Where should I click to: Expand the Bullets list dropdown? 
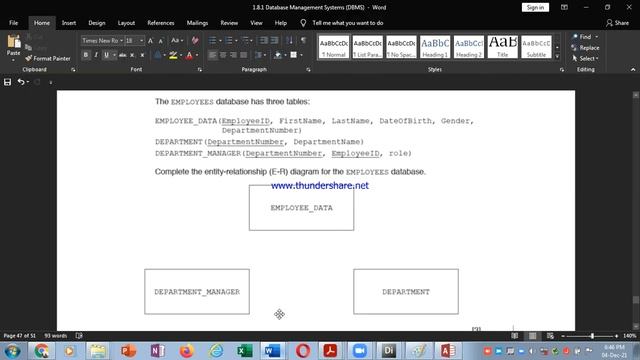(220, 40)
